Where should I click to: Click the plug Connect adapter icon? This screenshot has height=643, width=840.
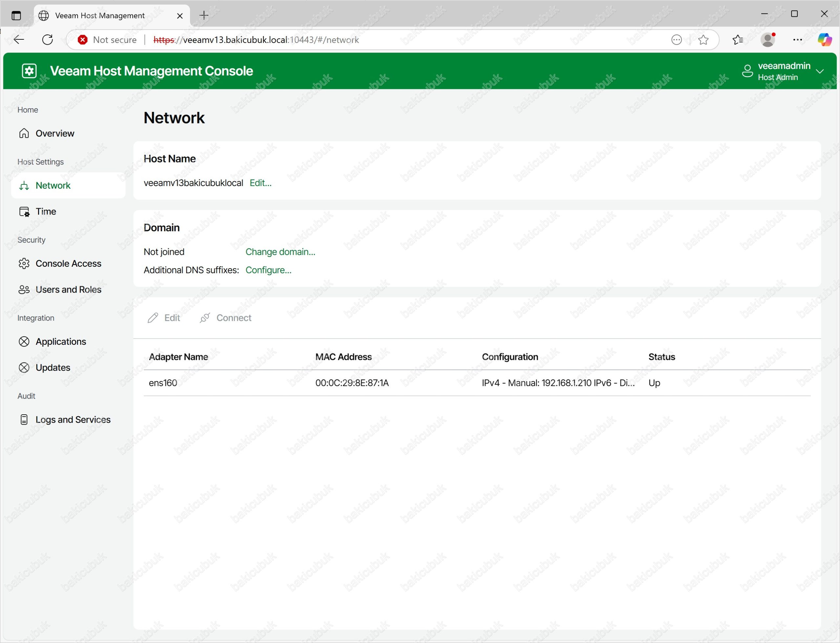(x=205, y=318)
